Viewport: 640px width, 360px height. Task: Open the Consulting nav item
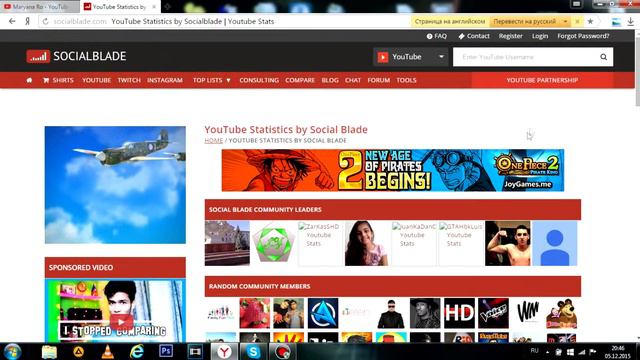(259, 80)
